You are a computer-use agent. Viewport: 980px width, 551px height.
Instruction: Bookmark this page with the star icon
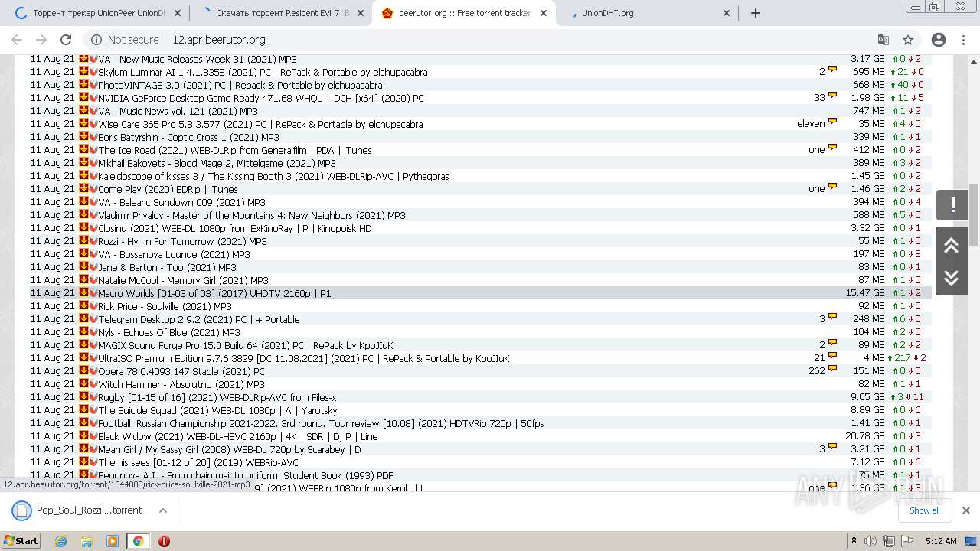908,40
